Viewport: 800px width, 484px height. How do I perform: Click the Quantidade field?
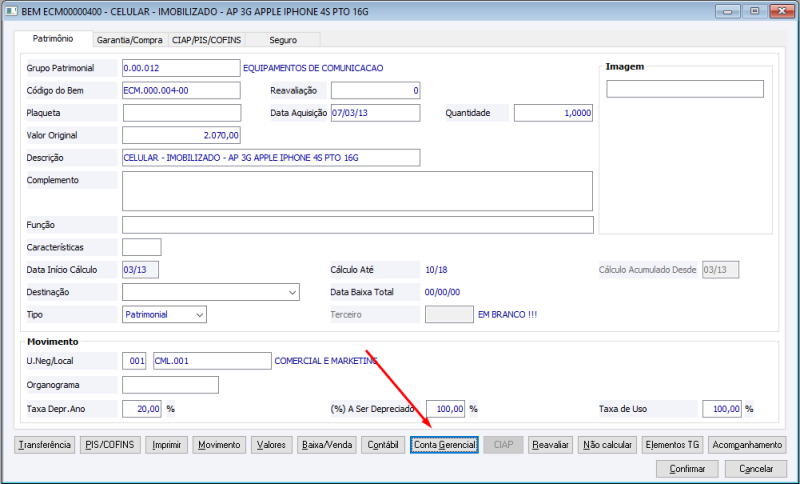tap(553, 113)
